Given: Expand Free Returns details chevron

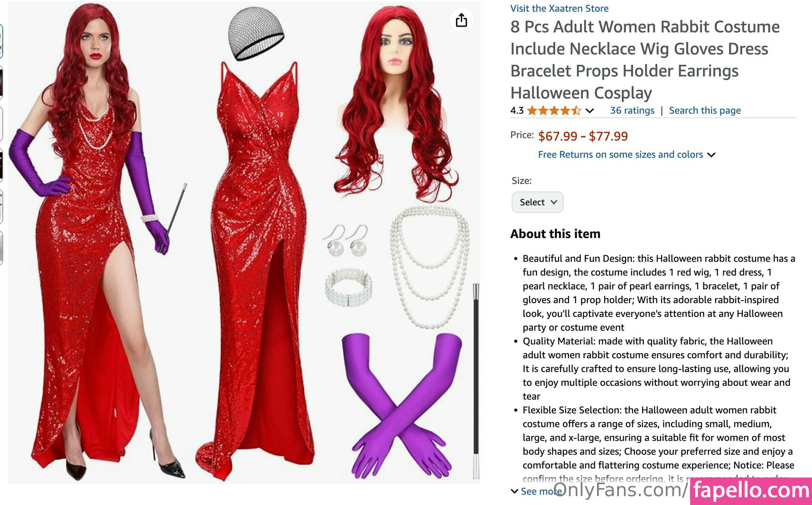Looking at the screenshot, I should [711, 155].
